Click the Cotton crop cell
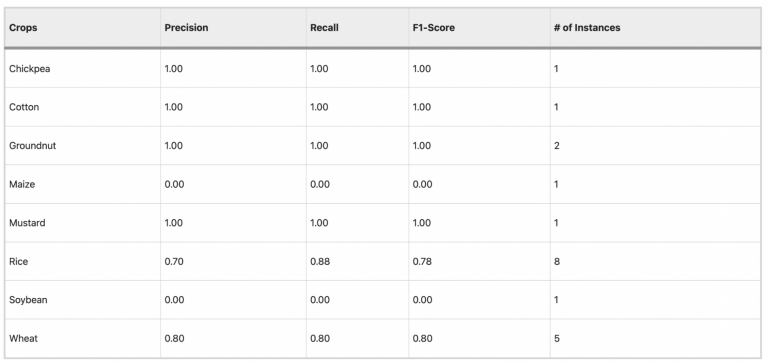768x363 pixels. [x=24, y=107]
